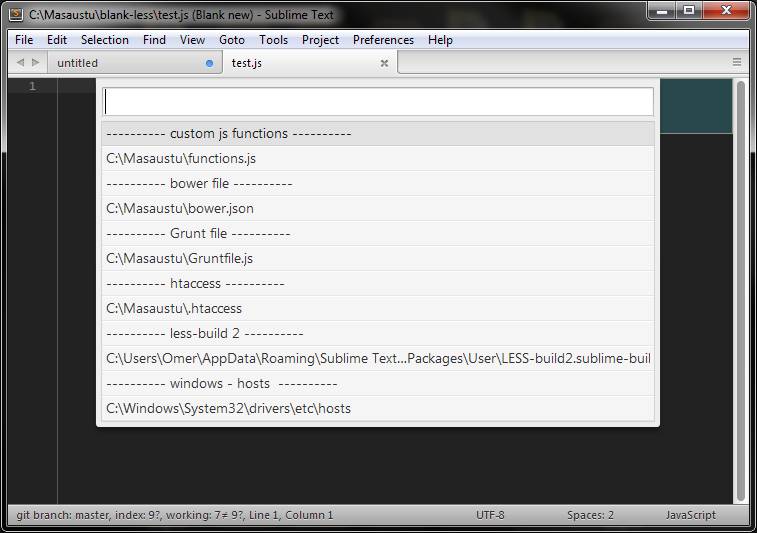Open the tab list menu icon

[737, 62]
